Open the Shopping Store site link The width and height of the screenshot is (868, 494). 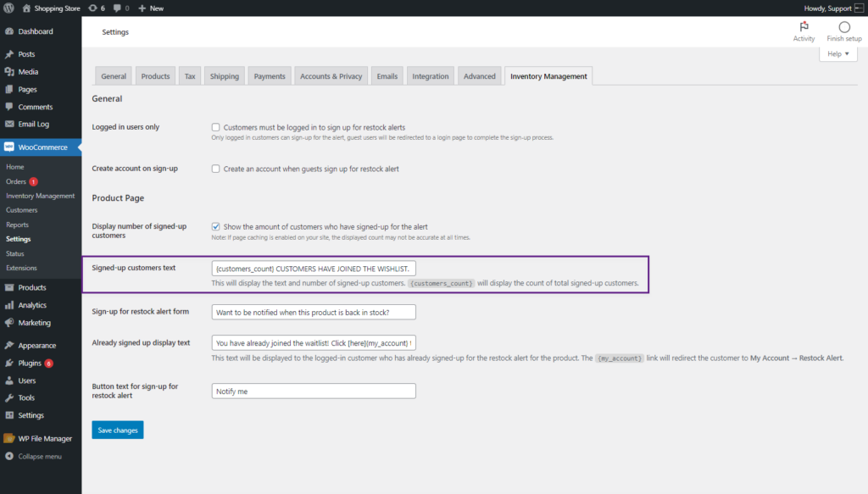[x=57, y=8]
